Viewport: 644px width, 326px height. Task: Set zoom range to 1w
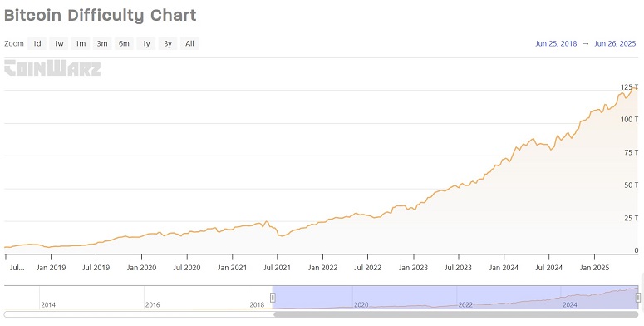[59, 43]
